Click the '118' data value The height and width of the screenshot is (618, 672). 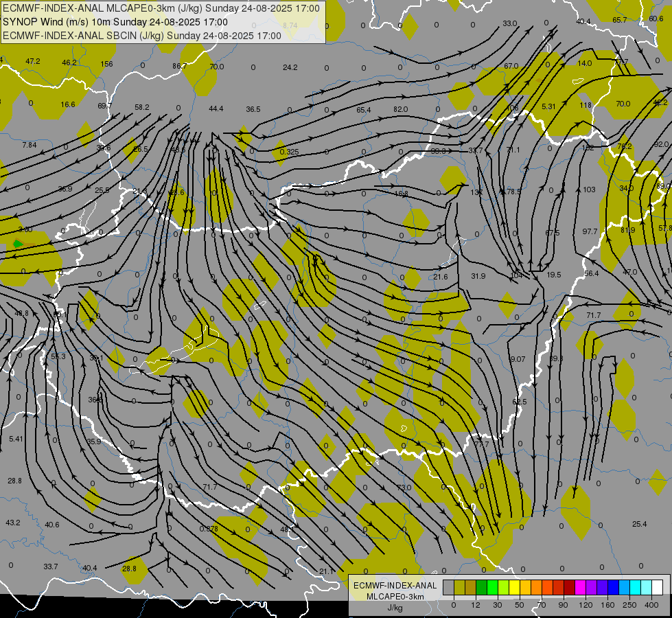pos(586,105)
